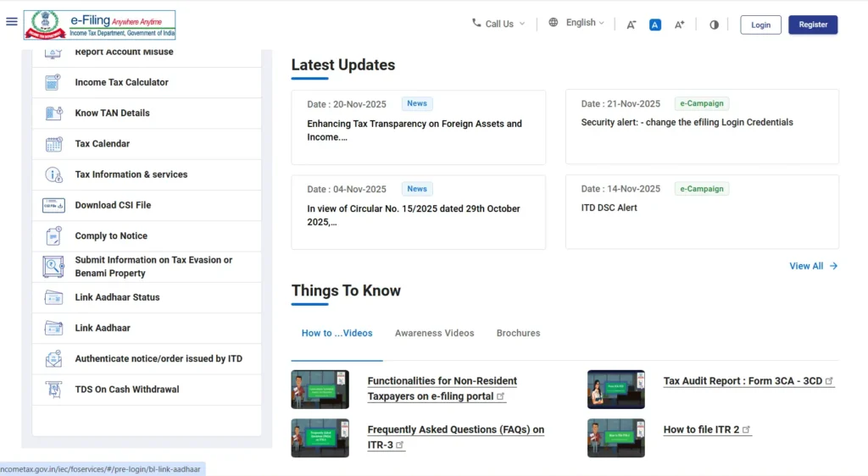Click the Know TAN Details icon
This screenshot has height=476, width=868.
point(53,113)
